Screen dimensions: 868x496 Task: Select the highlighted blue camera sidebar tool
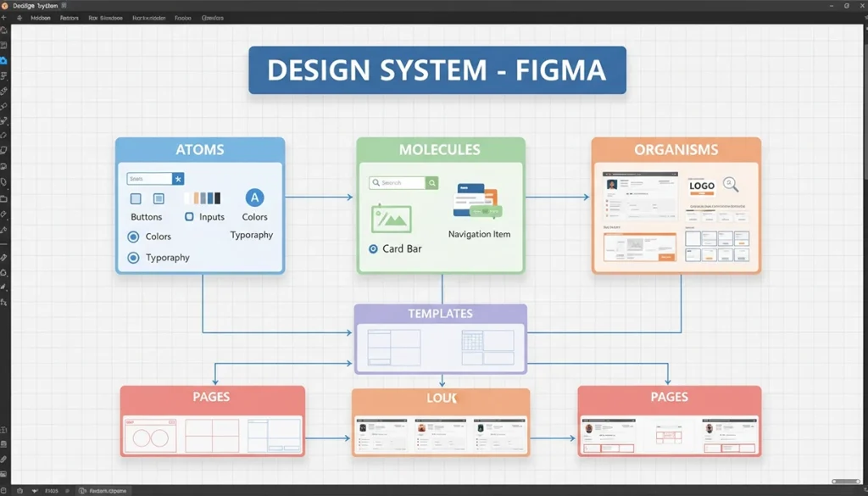pos(4,60)
